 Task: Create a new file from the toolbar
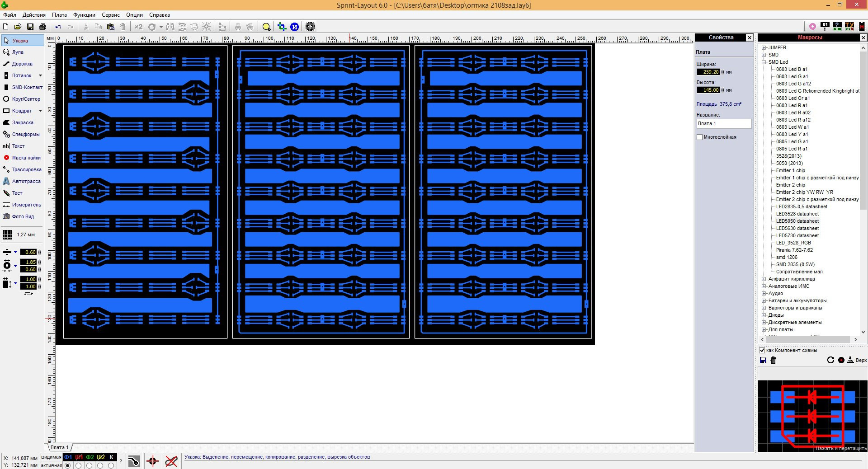pos(6,27)
